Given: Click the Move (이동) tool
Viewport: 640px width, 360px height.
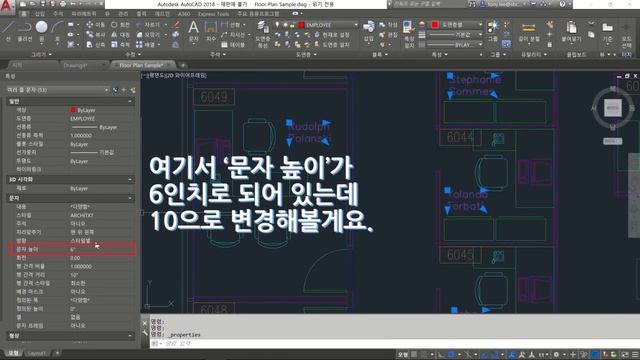Looking at the screenshot, I should [x=96, y=25].
